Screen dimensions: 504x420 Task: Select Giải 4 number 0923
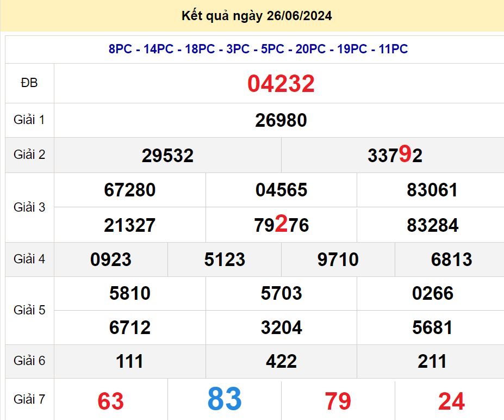(x=111, y=260)
